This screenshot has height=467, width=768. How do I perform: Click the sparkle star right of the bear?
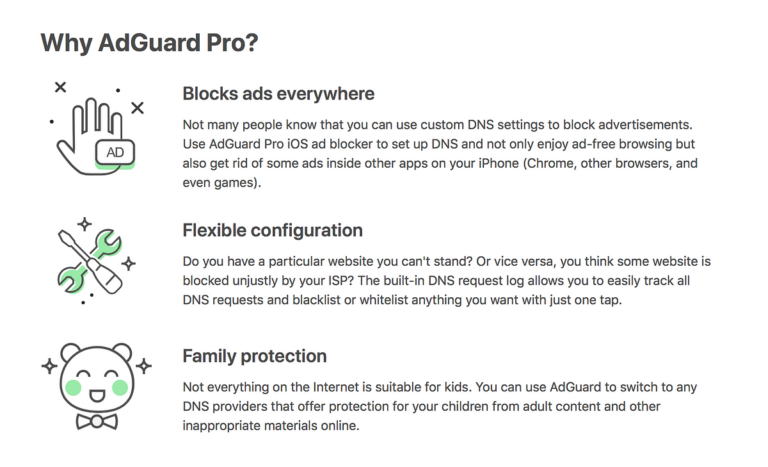(144, 366)
